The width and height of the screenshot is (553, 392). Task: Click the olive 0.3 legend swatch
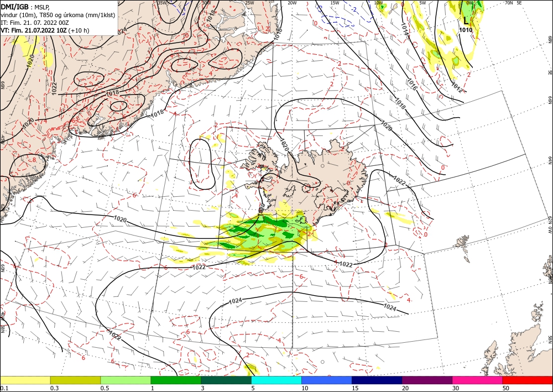(x=75, y=380)
